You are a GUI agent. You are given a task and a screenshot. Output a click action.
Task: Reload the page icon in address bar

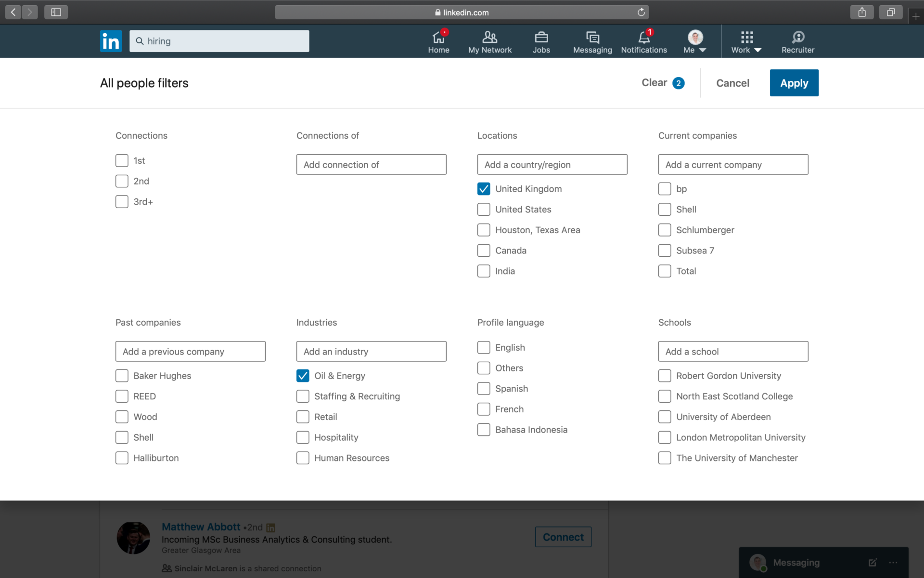point(641,12)
